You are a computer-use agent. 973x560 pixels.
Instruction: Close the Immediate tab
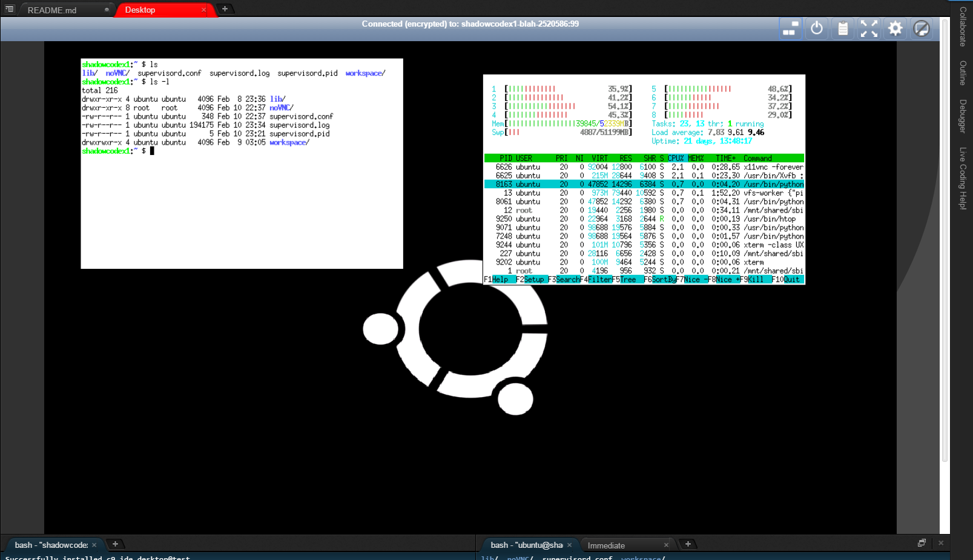click(x=666, y=545)
